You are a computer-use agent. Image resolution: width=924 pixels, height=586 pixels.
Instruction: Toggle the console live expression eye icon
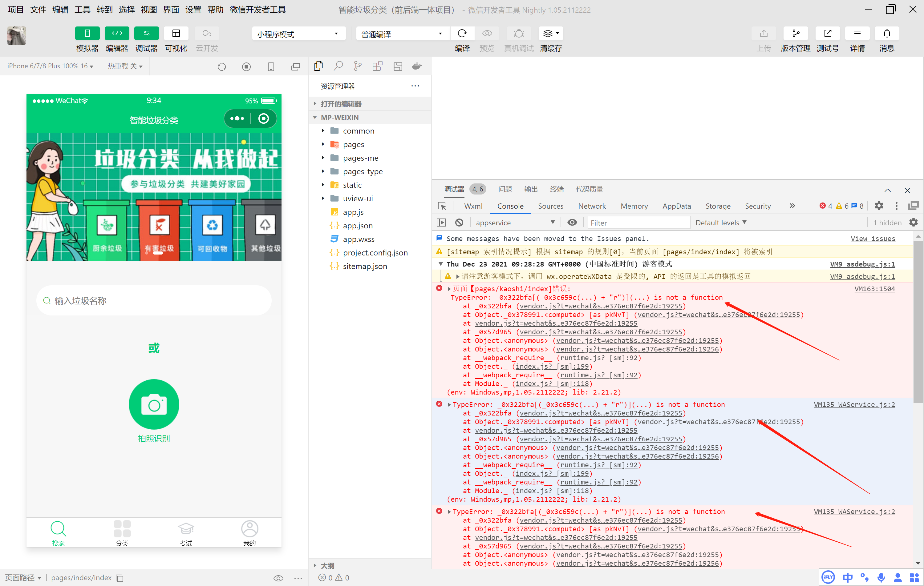coord(572,223)
